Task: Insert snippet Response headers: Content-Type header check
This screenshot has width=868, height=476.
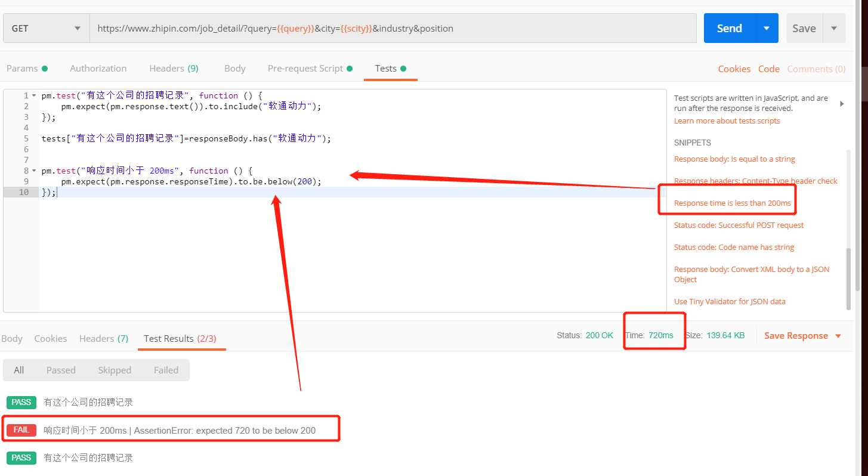Action: (x=756, y=181)
